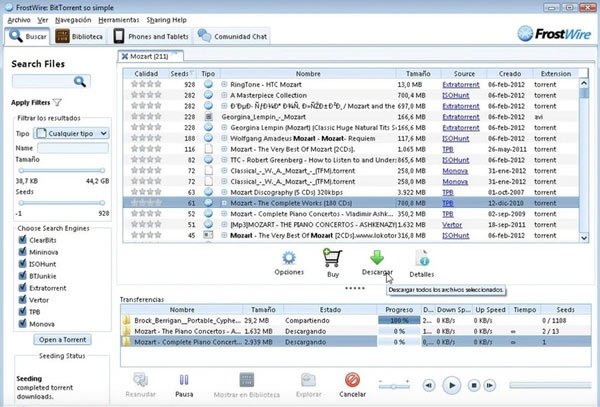Uncheck the ISOHunt search engine
600x407 pixels.
pos(22,264)
